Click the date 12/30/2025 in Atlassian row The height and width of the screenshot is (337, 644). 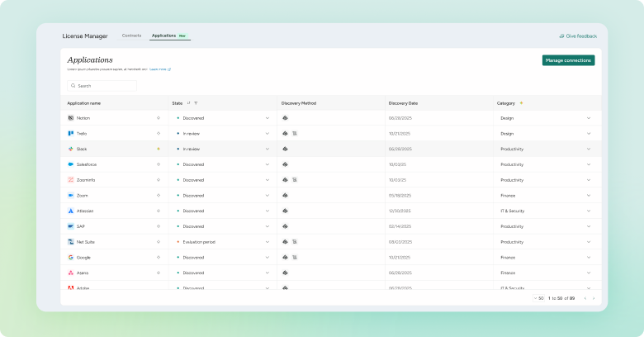(400, 211)
